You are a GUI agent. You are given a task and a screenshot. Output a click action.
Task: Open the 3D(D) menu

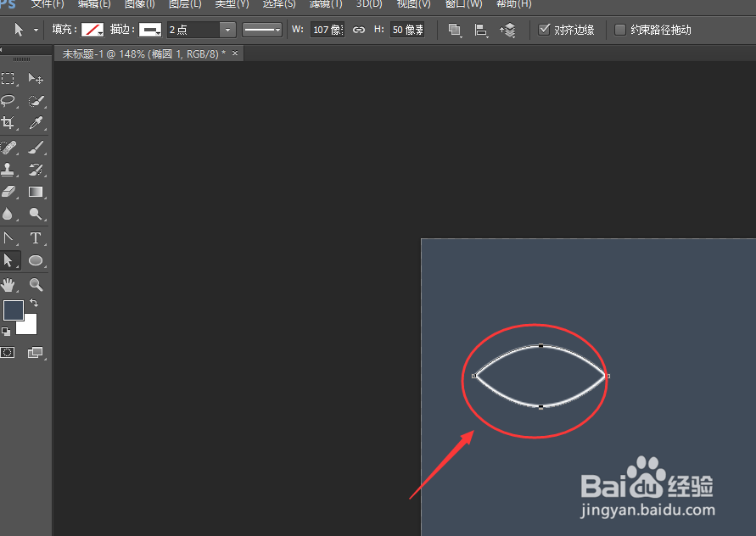pos(369,4)
